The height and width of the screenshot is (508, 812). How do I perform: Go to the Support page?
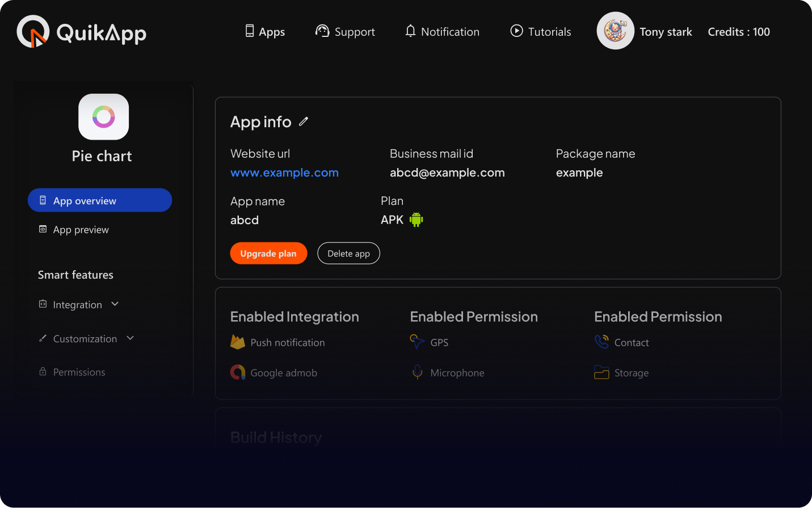345,32
